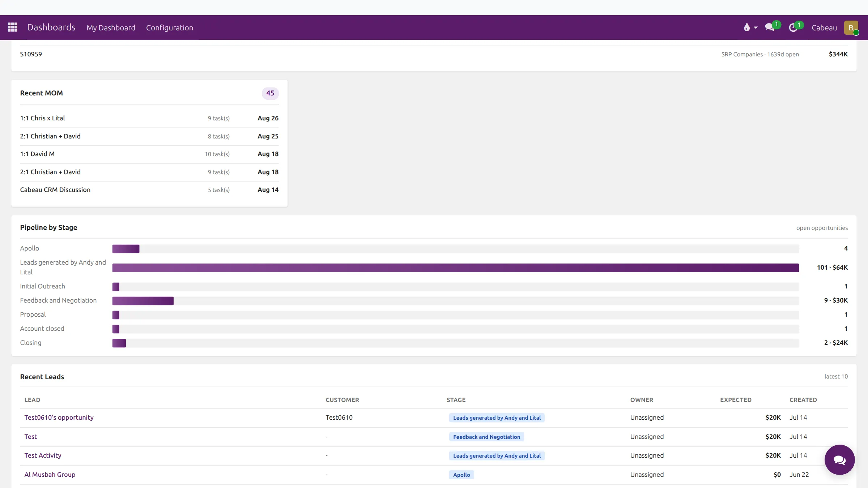
Task: Open the floating live chat bubble
Action: click(839, 460)
